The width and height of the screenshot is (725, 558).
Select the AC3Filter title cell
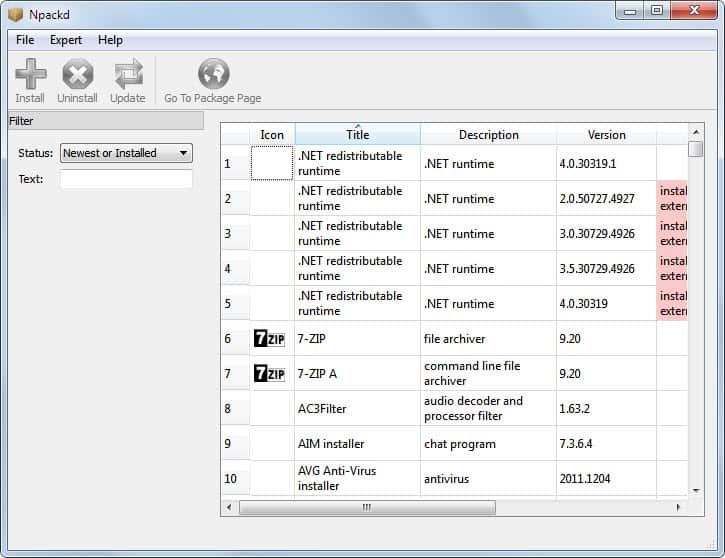357,409
